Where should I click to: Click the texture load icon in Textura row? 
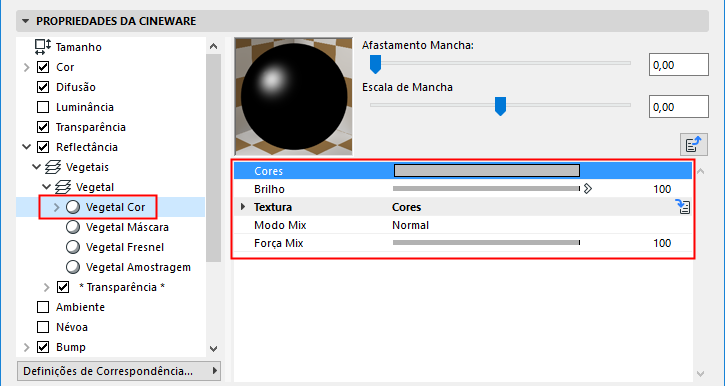click(x=683, y=207)
